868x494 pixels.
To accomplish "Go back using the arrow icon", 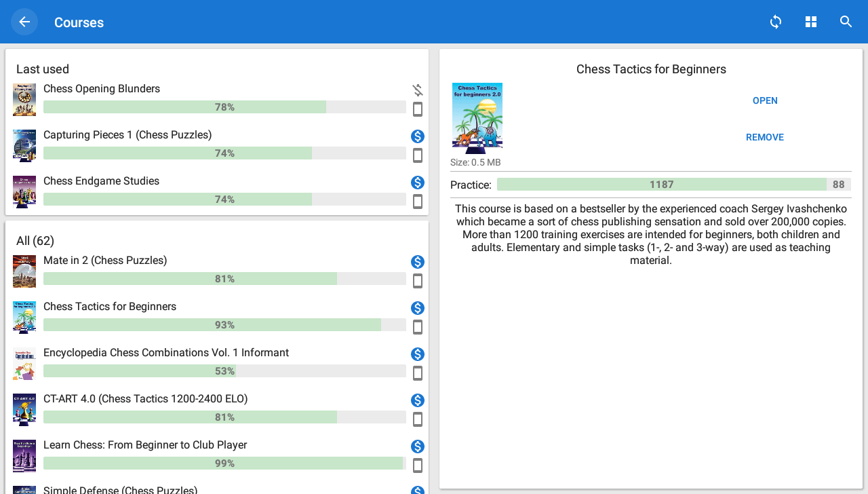I will tap(24, 22).
